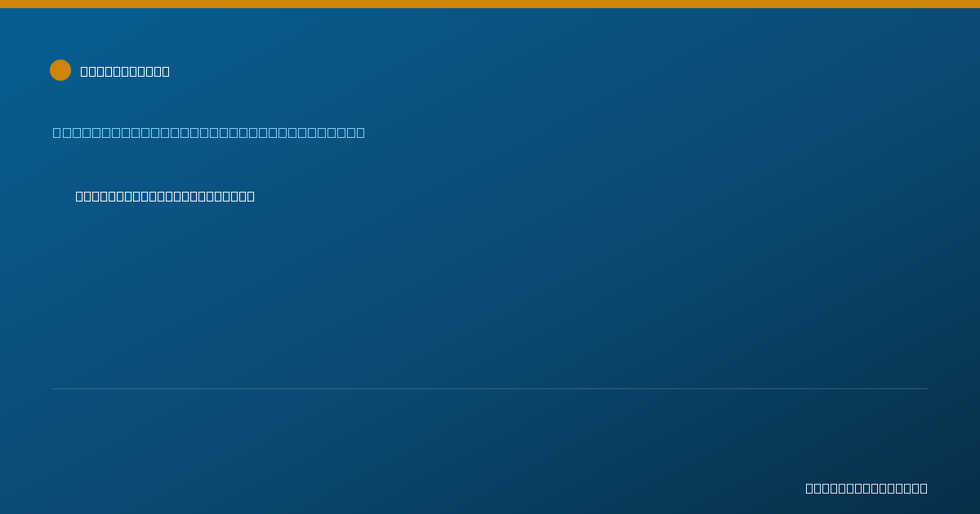
Task: Click last character of label beside circle
Action: (x=166, y=71)
